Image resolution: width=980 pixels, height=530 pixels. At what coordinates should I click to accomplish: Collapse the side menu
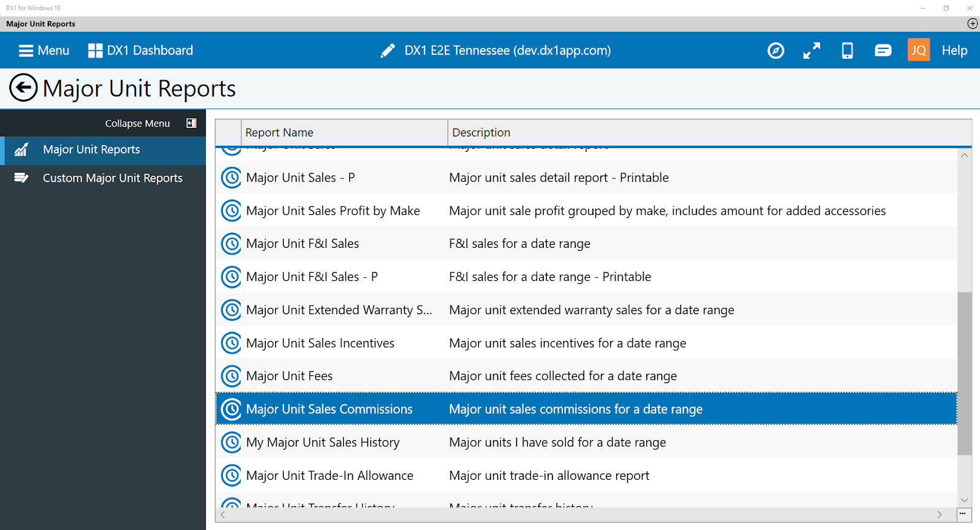click(x=150, y=123)
